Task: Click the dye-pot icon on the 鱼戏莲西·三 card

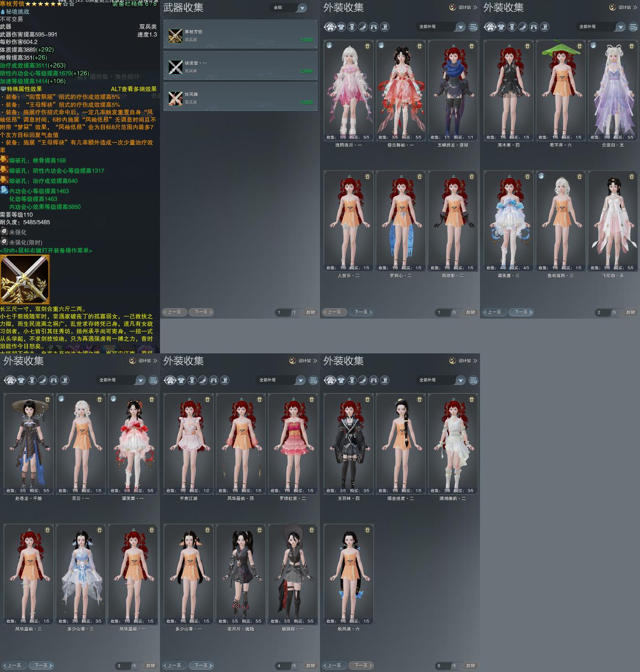Action: 541,176
